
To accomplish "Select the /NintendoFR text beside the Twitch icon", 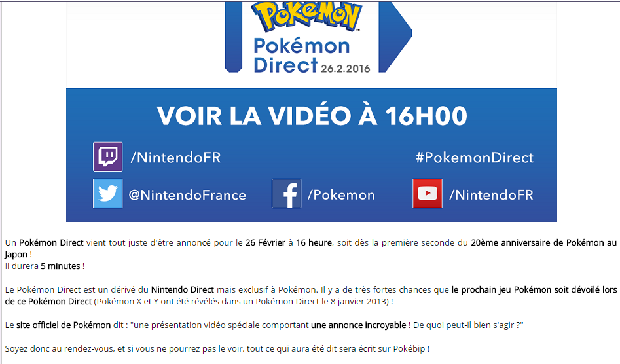I will click(175, 158).
